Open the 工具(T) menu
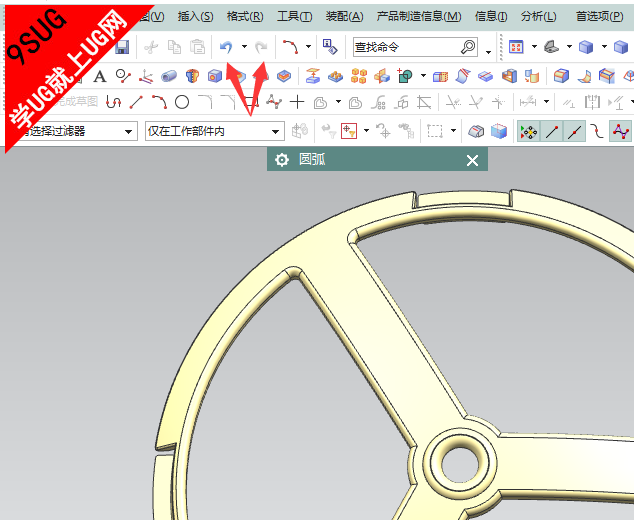Viewport: 634px width, 520px height. 294,17
